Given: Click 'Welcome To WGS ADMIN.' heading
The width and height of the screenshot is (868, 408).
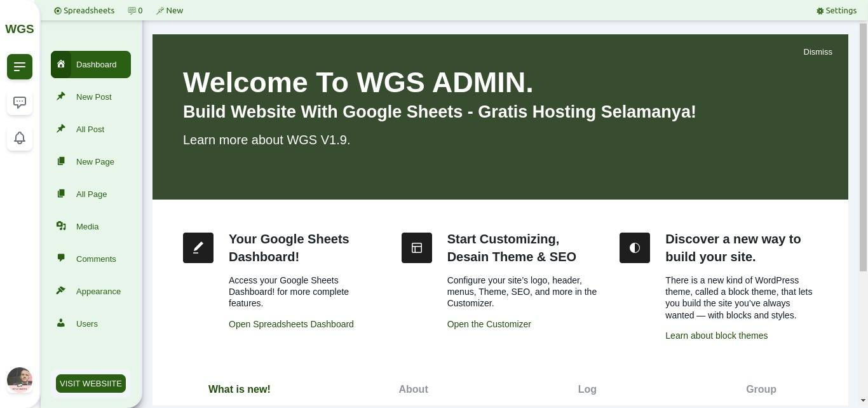Looking at the screenshot, I should click(x=358, y=83).
